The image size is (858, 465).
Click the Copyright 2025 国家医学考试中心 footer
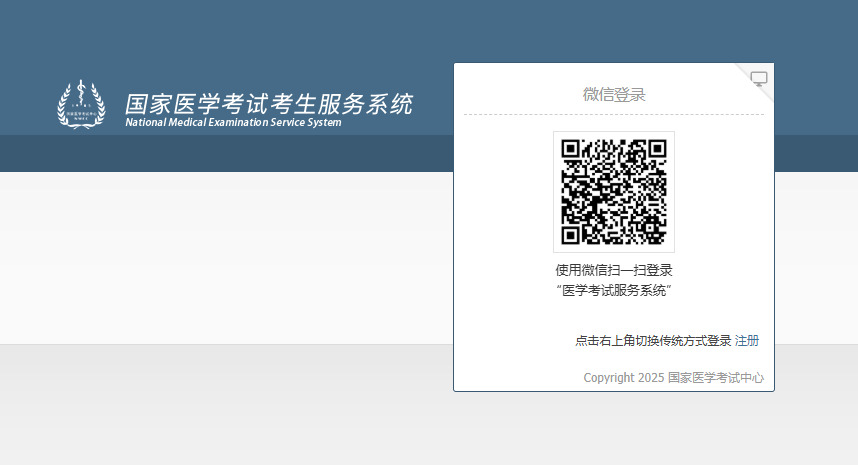[674, 378]
